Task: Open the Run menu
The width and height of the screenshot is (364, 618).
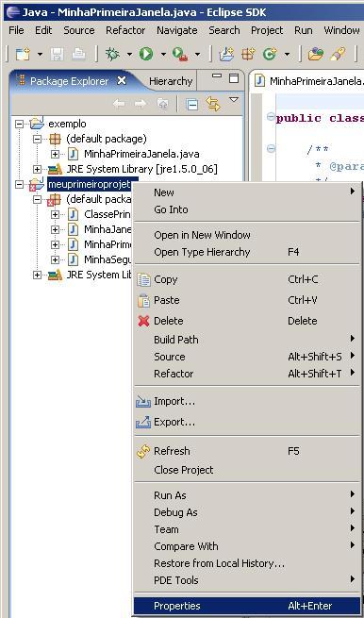Action: [x=303, y=30]
